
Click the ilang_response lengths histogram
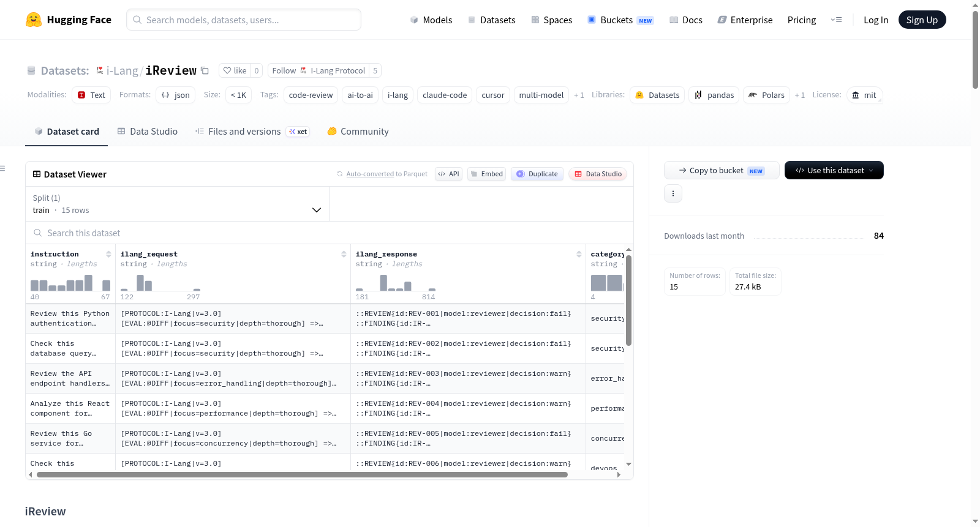[396, 283]
